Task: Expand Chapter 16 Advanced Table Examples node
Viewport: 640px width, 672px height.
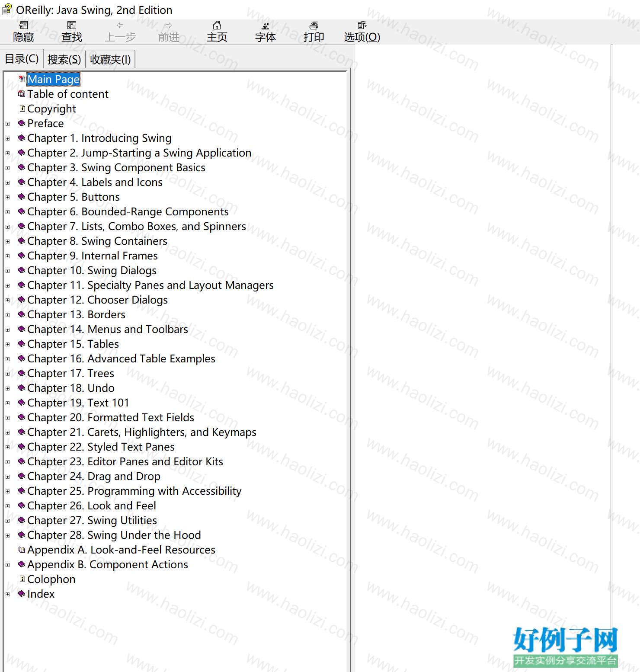Action: coord(7,359)
